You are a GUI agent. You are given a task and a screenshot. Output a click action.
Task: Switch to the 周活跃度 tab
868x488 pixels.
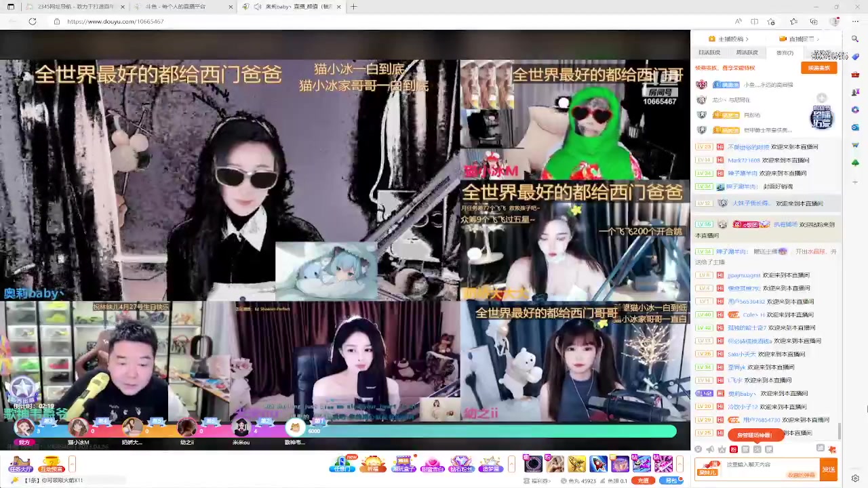pyautogui.click(x=747, y=52)
